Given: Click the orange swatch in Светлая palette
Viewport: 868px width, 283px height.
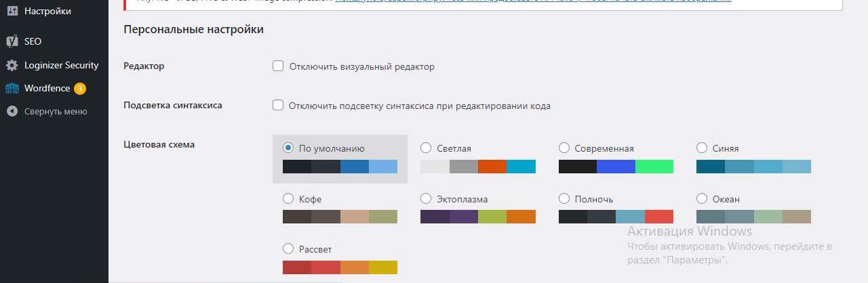Looking at the screenshot, I should point(492,167).
